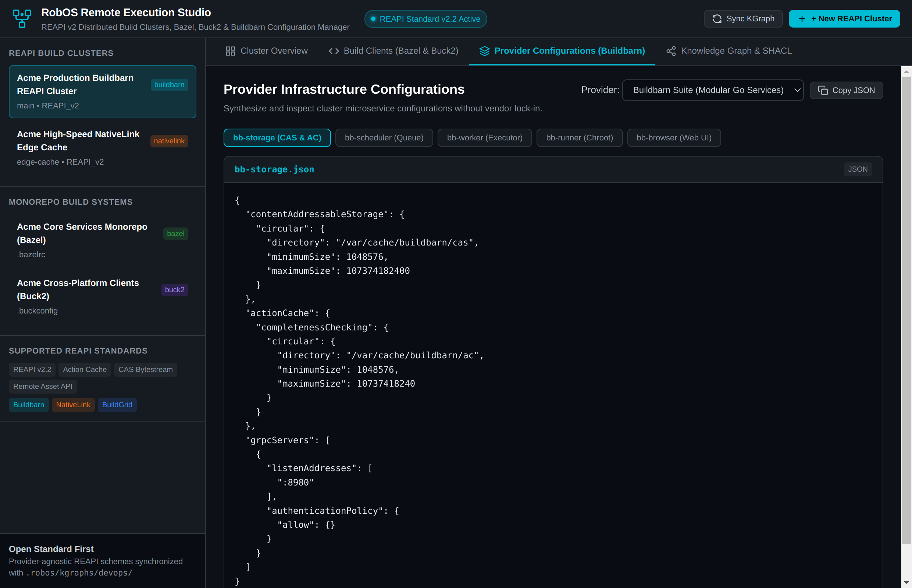The width and height of the screenshot is (912, 588).
Task: Click the Provider Infrastructure Configurations heading
Action: [x=344, y=89]
